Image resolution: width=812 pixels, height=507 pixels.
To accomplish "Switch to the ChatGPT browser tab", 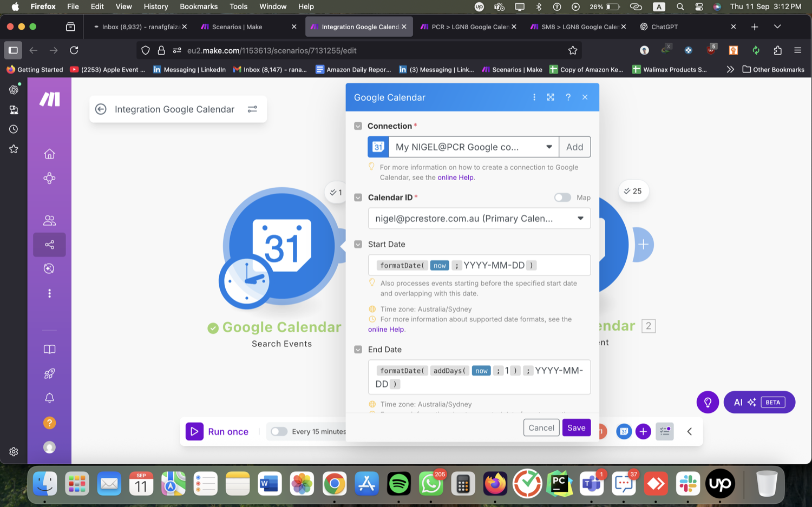I will pos(687,27).
